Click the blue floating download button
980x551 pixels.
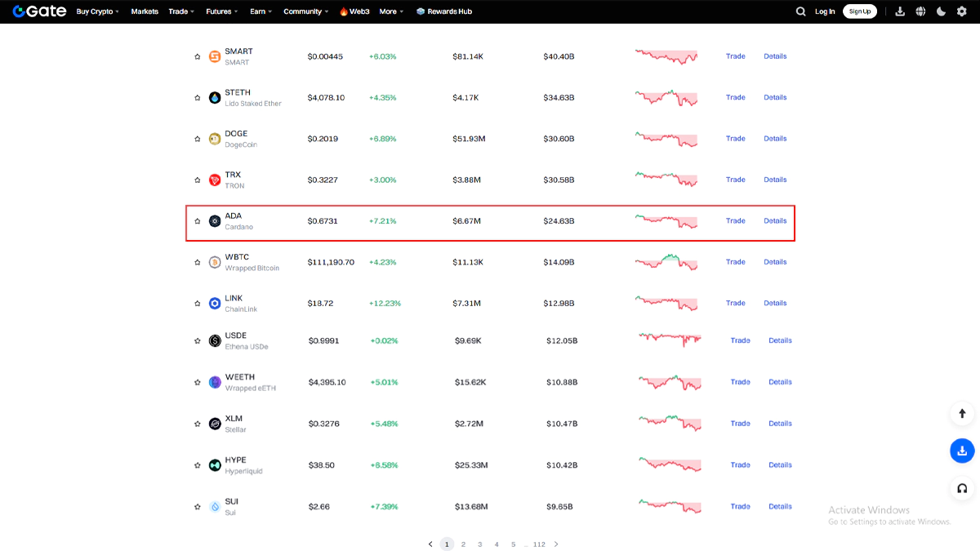point(962,451)
